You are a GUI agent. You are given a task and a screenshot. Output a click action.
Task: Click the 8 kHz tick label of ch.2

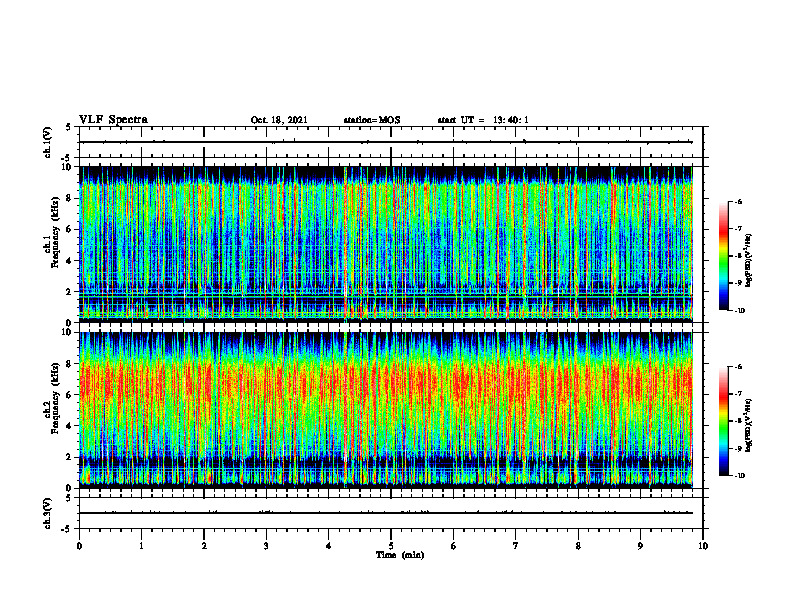69,364
